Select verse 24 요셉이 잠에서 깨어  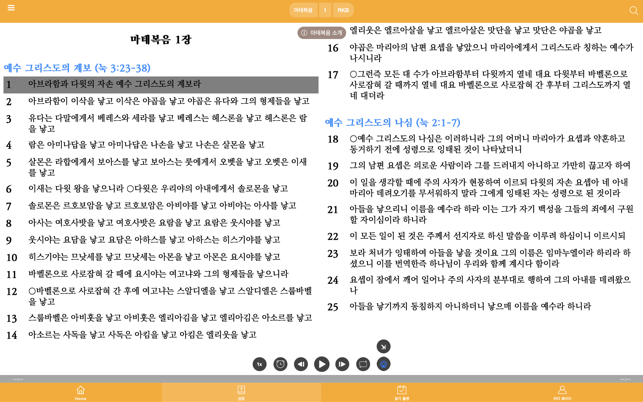tap(480, 285)
